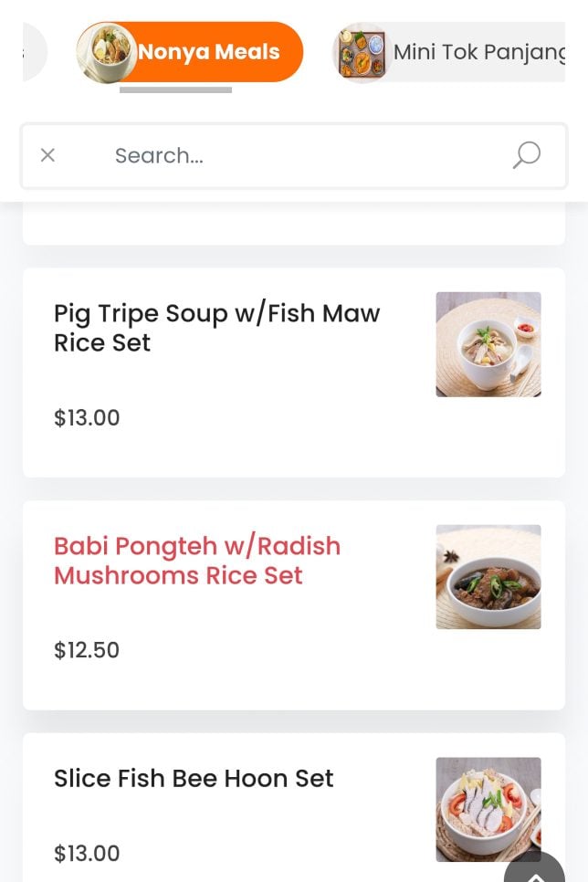Open the Babi Pongteh dish photo

pyautogui.click(x=488, y=577)
